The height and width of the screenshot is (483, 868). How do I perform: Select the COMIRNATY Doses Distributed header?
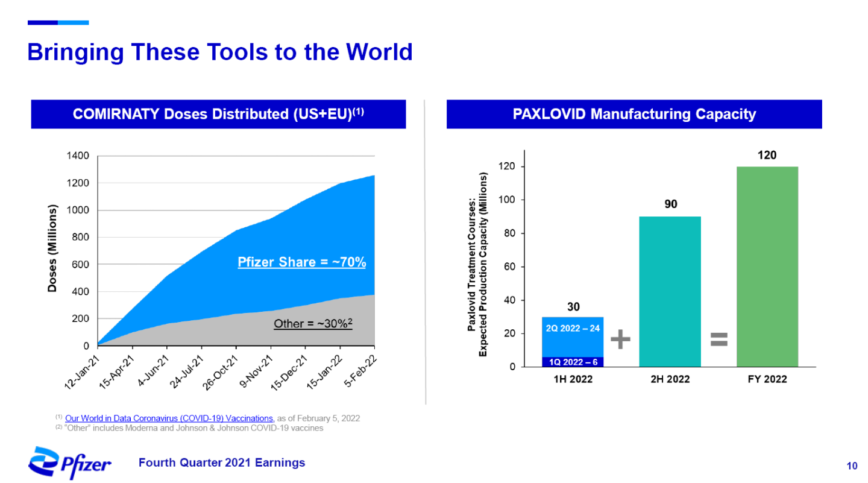pos(218,114)
